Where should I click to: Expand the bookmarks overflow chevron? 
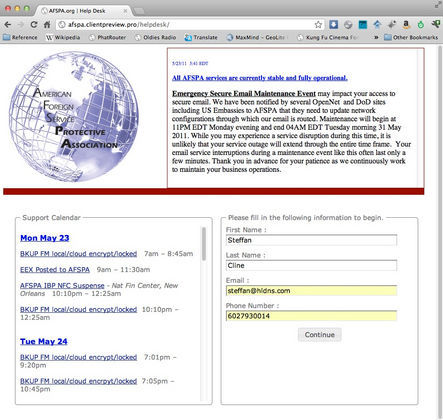(x=376, y=37)
